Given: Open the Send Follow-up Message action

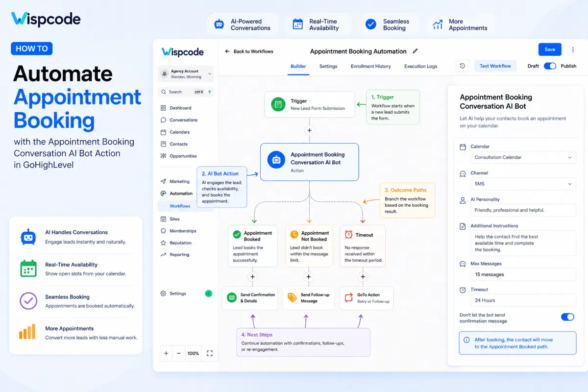Looking at the screenshot, I should point(309,298).
